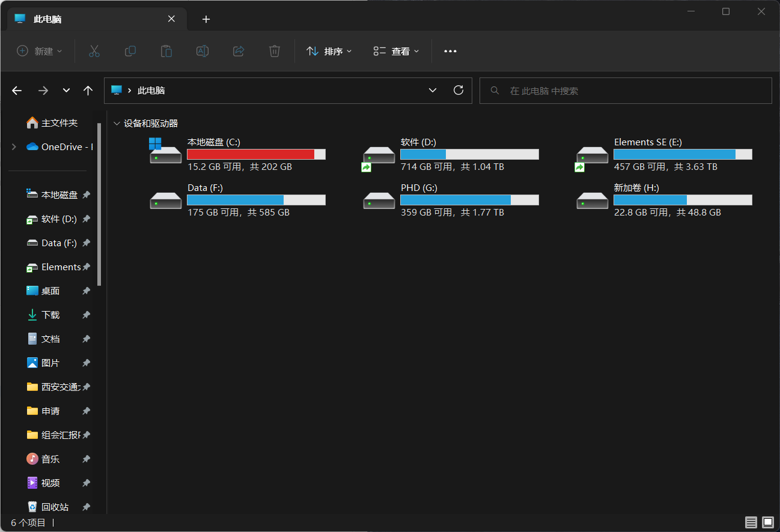Image resolution: width=780 pixels, height=532 pixels.
Task: Click the address bar showing 此电脑
Action: 288,91
